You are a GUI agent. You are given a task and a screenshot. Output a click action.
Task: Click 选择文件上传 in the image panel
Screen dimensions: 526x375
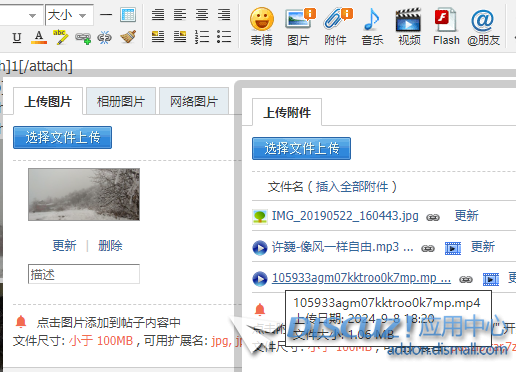tap(62, 138)
